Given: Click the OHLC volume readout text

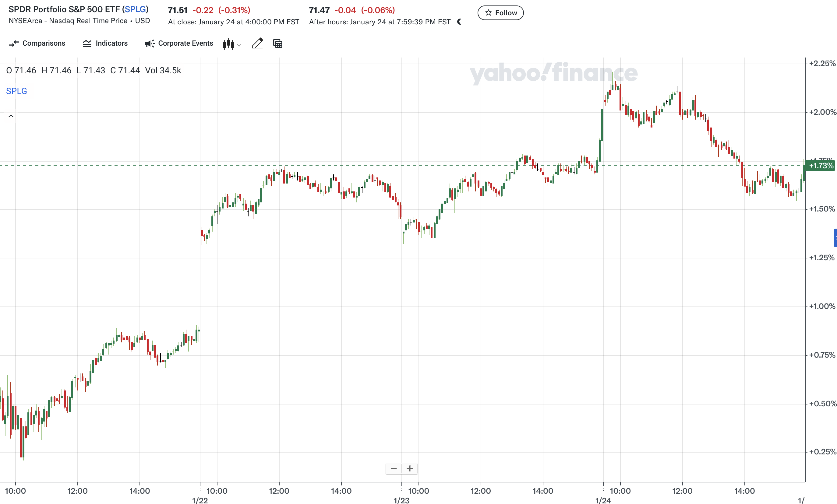Looking at the screenshot, I should pos(93,70).
